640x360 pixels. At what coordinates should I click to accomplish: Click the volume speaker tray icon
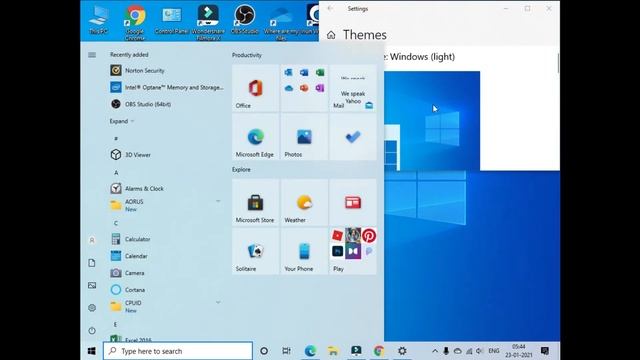(480, 351)
